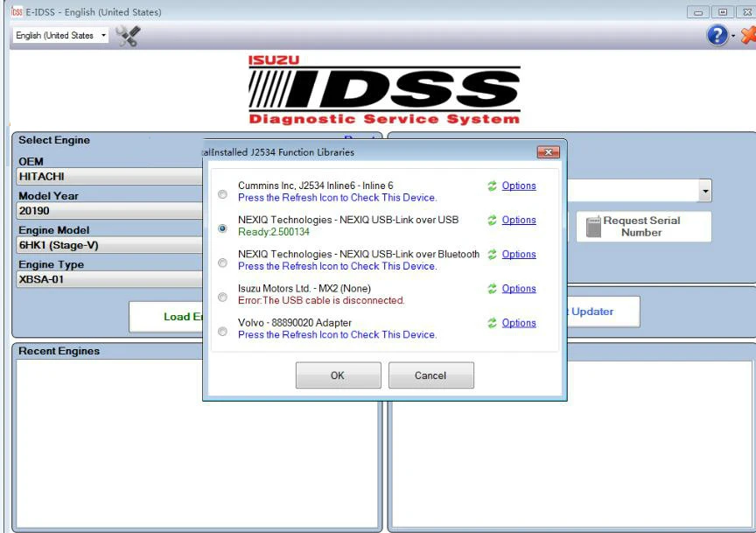Open the Engine Model 6HK1 dropdown
The width and height of the screenshot is (756, 533).
pyautogui.click(x=109, y=245)
